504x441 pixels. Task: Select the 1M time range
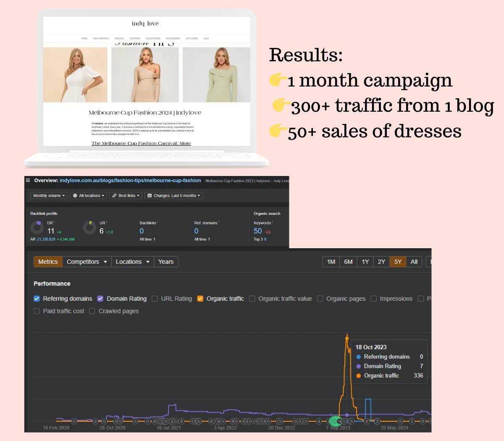[331, 262]
